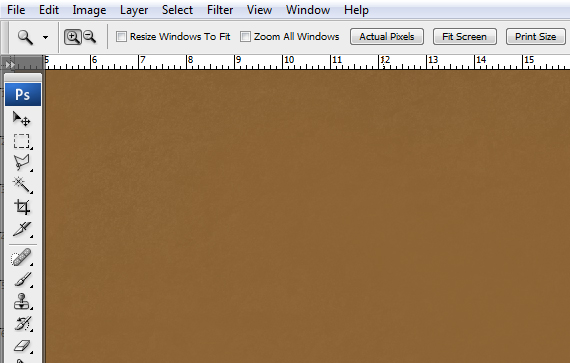
Task: Select the Polygonal Lasso tool
Action: click(22, 163)
